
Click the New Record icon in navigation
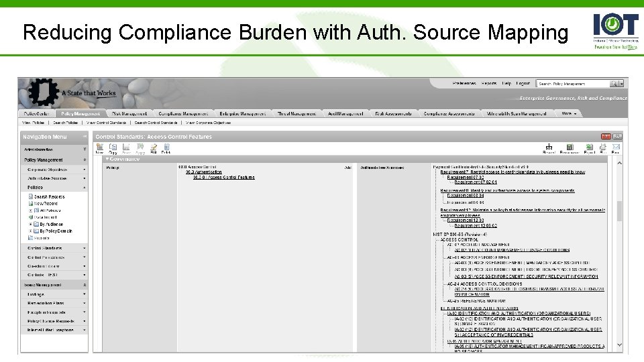[x=31, y=203]
